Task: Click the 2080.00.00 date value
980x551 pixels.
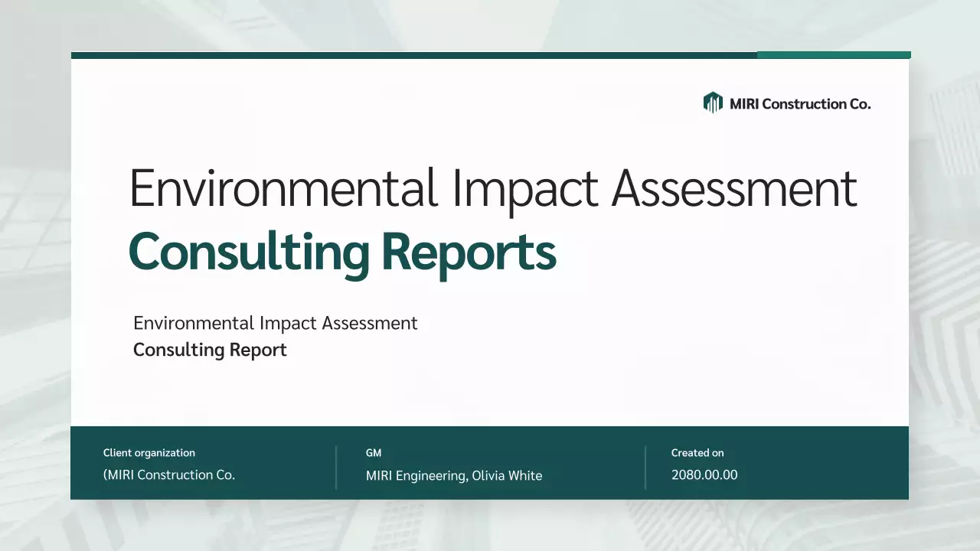Action: (704, 474)
